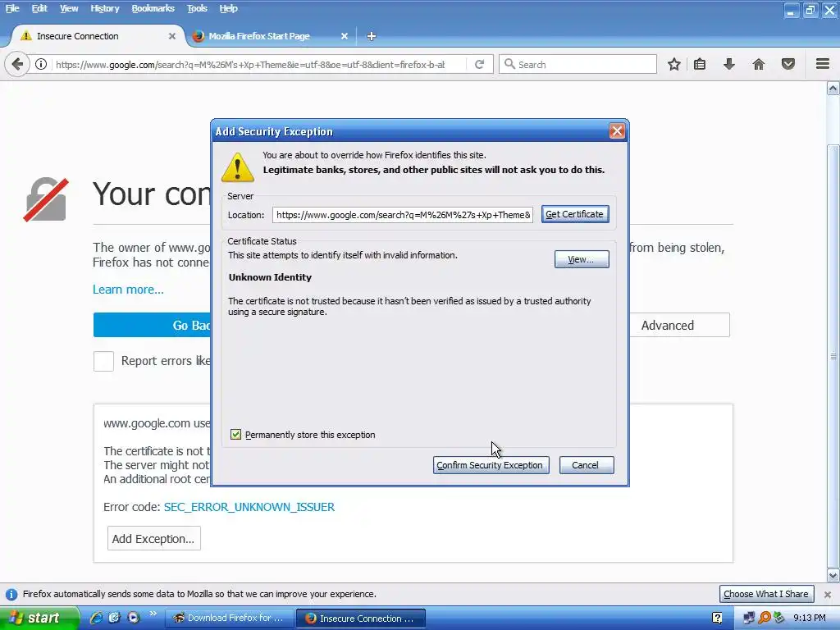Open site information icon in address bar
This screenshot has width=840, height=630.
click(41, 64)
